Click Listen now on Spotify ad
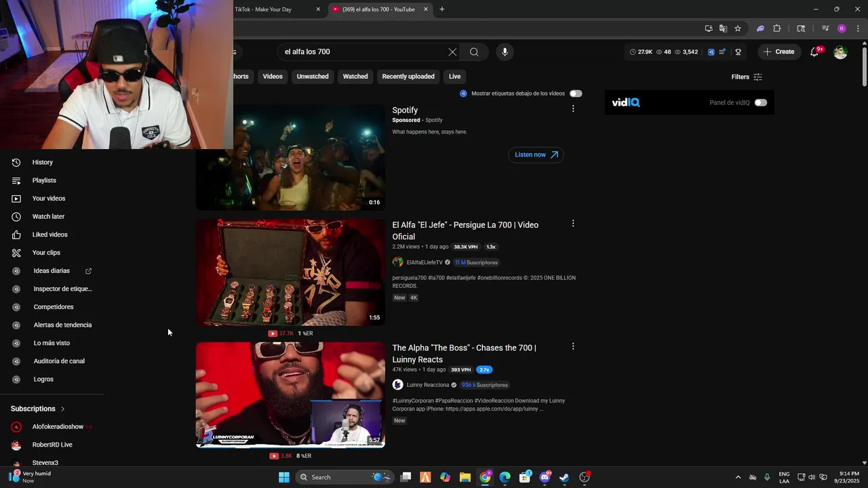Viewport: 868px width, 488px height. [536, 155]
